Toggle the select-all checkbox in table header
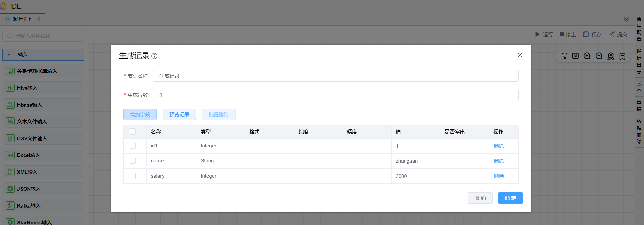Viewport: 644px width, 225px height. 133,132
